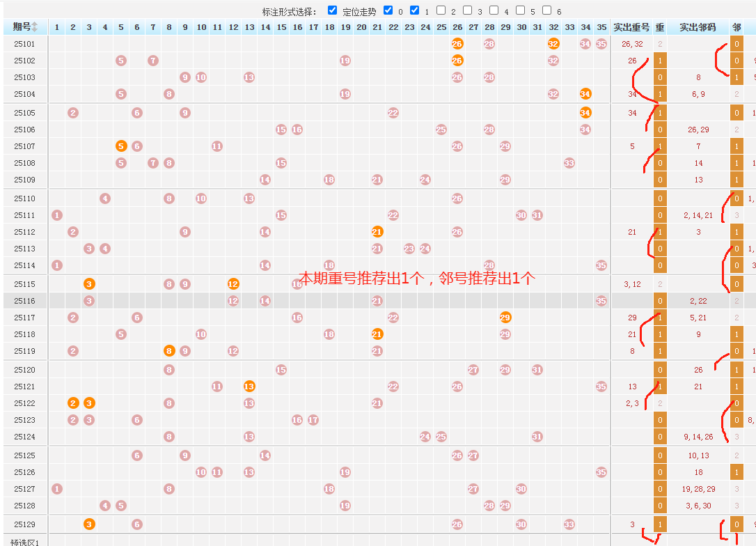This screenshot has height=546, width=756.
Task: Click the orange ball 8 in row 25119
Action: click(168, 351)
